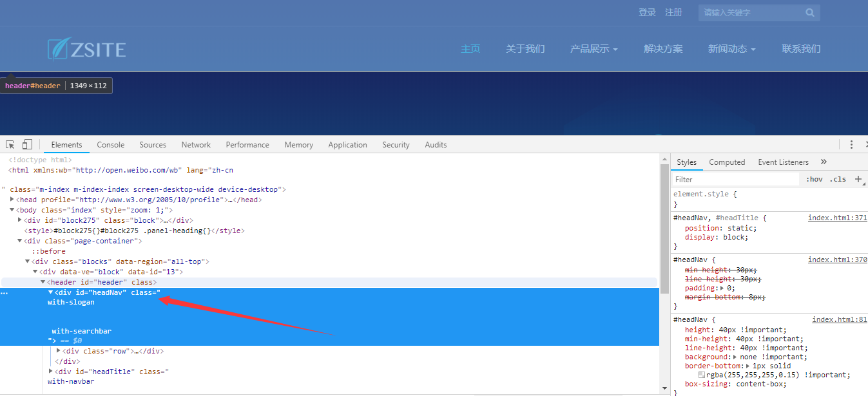Collapse the div.blocks node

28,261
